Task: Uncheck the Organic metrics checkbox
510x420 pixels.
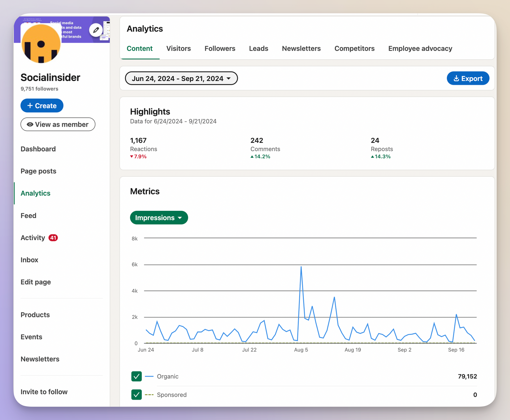Action: click(136, 376)
